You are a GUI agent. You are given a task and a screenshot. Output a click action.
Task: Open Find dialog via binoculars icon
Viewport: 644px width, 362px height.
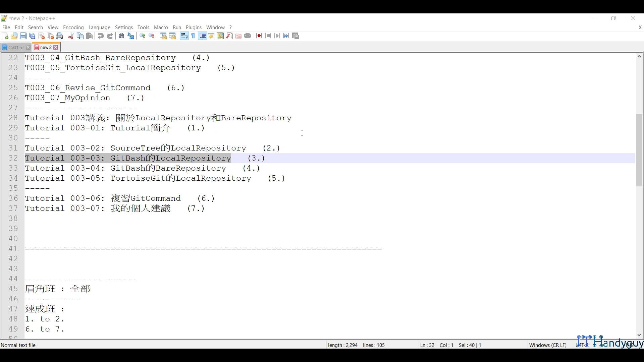[x=121, y=36]
